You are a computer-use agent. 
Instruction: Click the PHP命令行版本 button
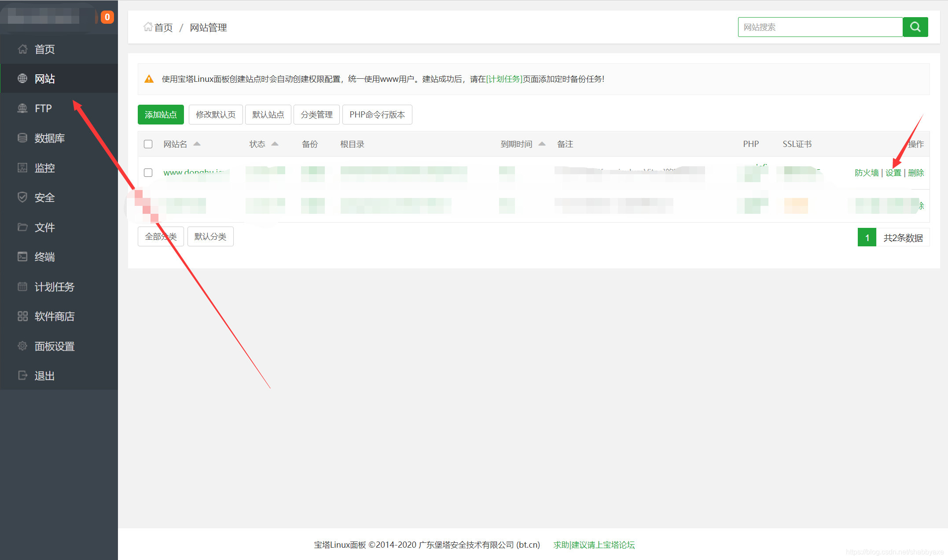(x=377, y=115)
